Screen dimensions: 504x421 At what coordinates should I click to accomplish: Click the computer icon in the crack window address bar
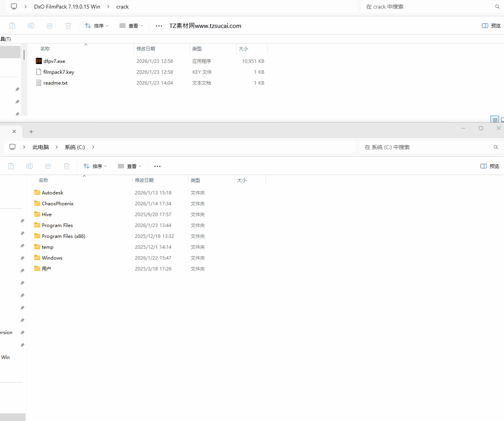tap(14, 7)
